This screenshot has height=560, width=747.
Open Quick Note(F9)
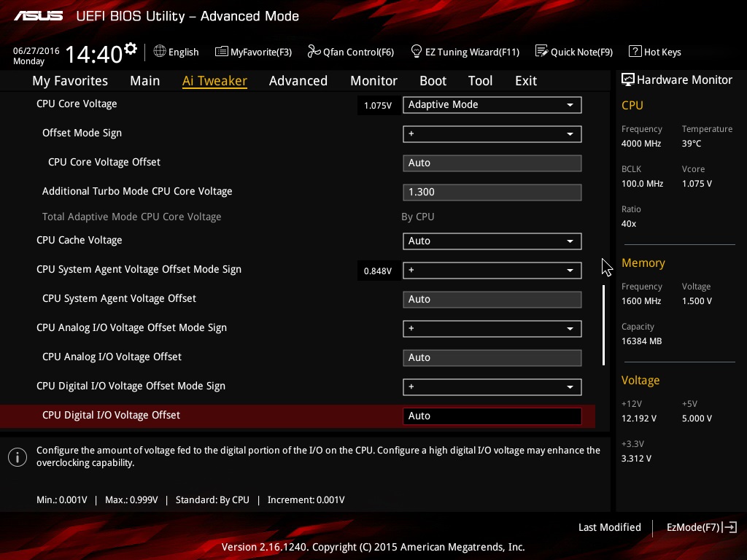click(x=574, y=52)
